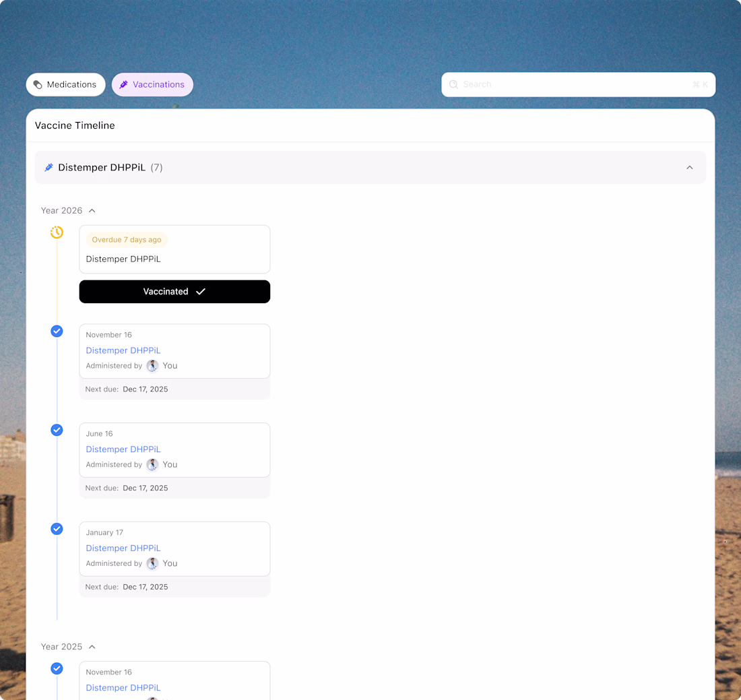The height and width of the screenshot is (700, 741).
Task: Open the overdue Distemper DHPPiL card
Action: (x=174, y=249)
